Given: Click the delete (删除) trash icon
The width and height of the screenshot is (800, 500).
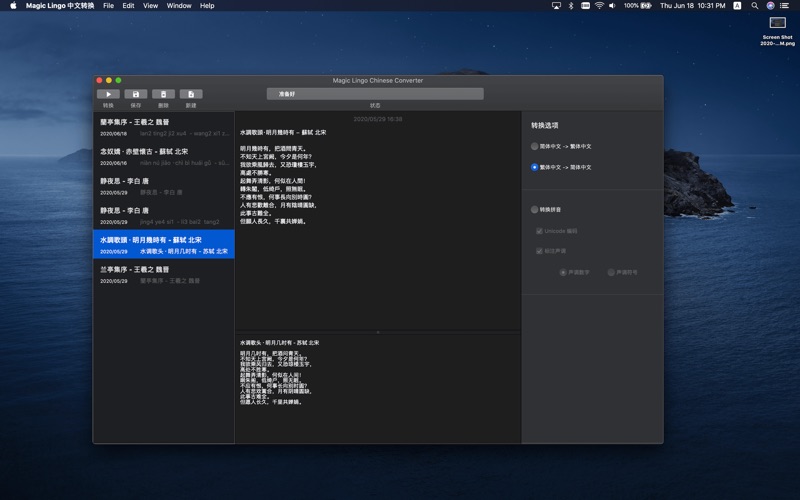Looking at the screenshot, I should [163, 94].
